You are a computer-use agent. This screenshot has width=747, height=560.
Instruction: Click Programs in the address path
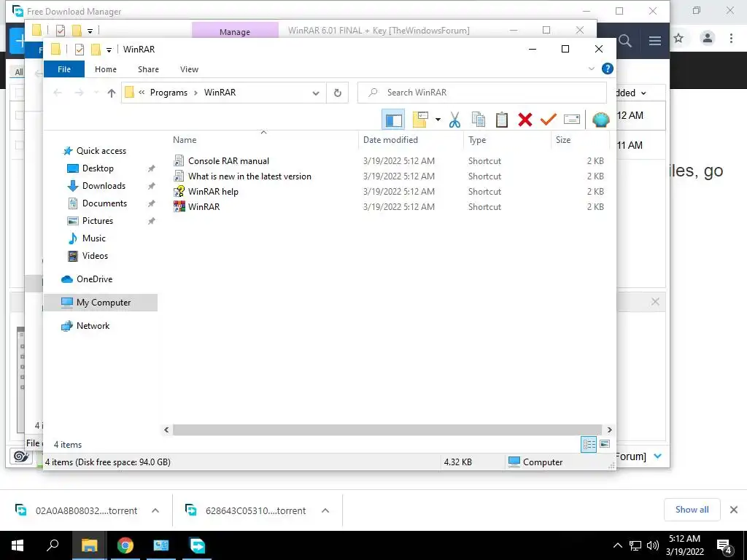pyautogui.click(x=169, y=93)
